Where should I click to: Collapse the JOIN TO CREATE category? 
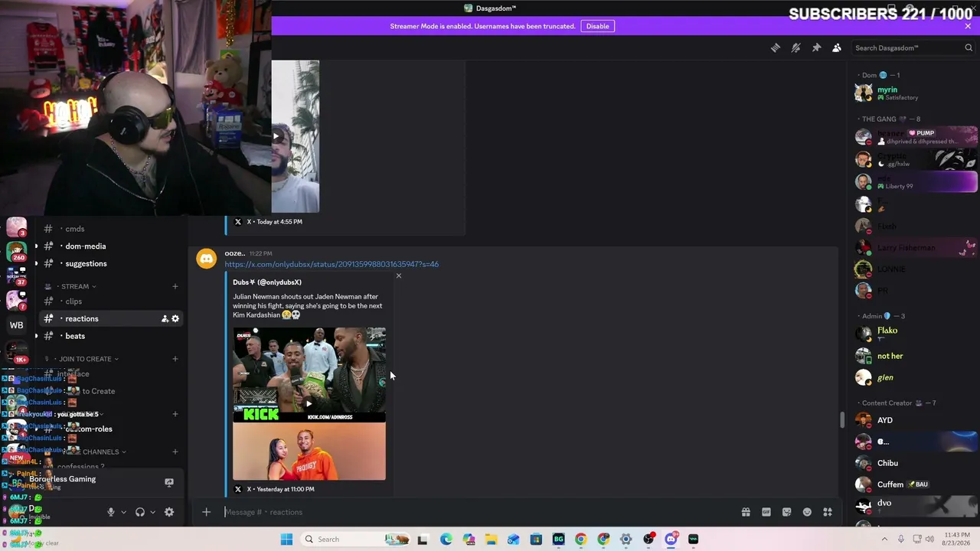pyautogui.click(x=85, y=359)
